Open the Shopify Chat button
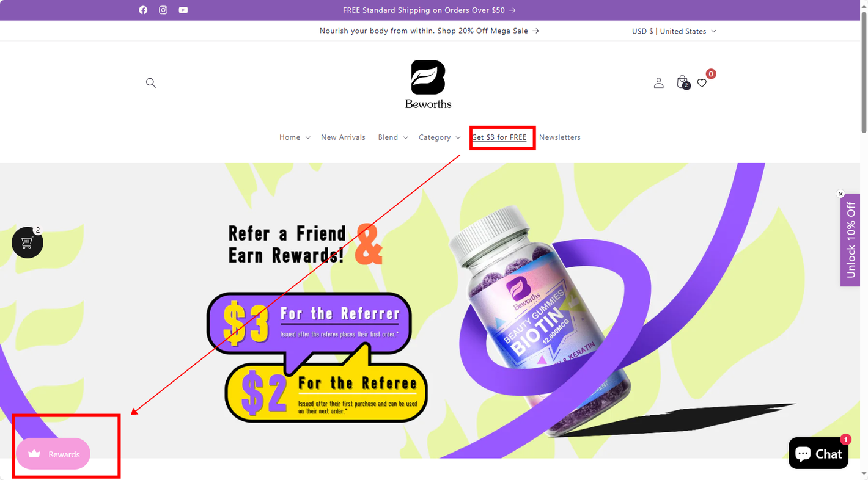This screenshot has height=480, width=868. [x=818, y=454]
